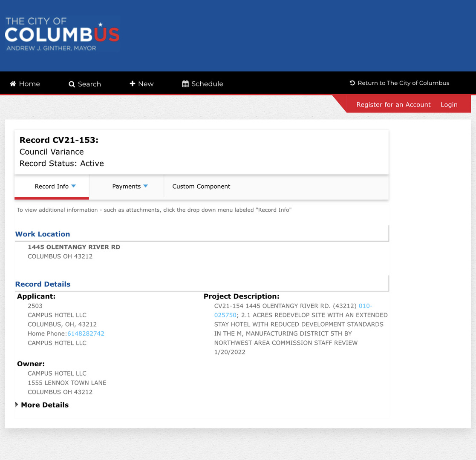The height and width of the screenshot is (460, 476).
Task: Click the Project Description label
Action: [x=241, y=296]
